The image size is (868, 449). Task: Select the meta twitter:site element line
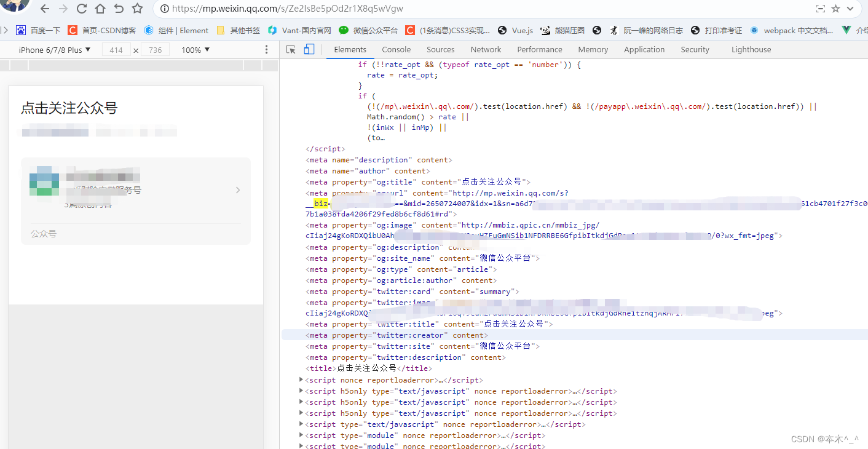coord(422,346)
